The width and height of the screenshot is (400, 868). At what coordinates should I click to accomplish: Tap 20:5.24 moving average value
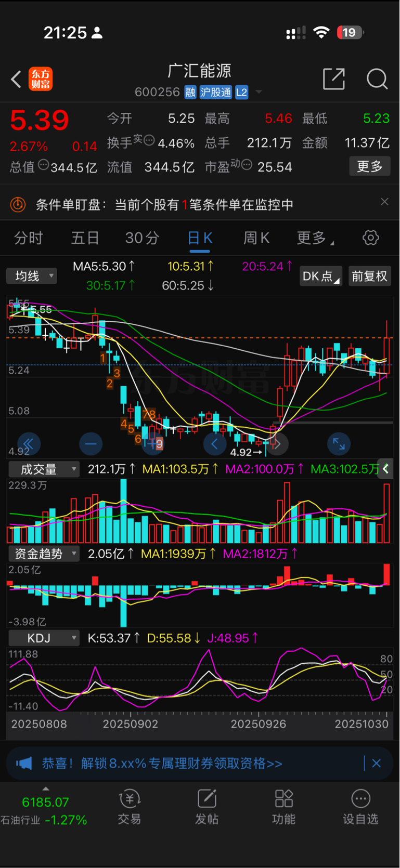tap(267, 267)
